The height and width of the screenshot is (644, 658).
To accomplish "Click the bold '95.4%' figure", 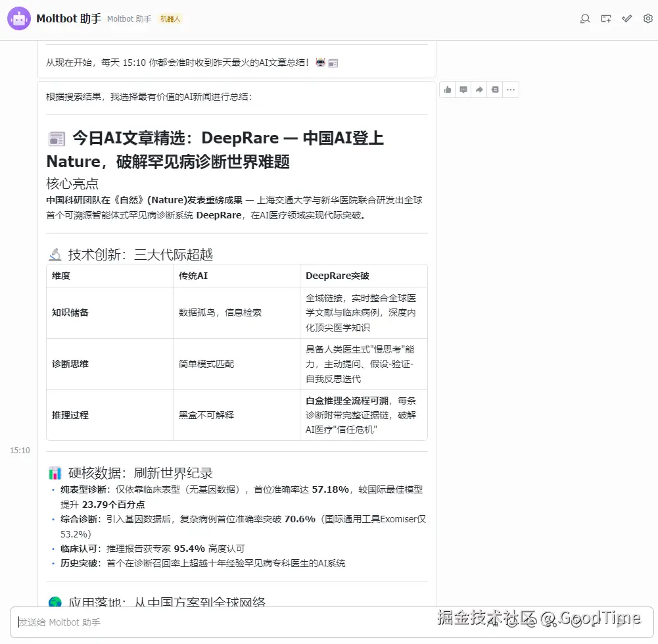I will point(189,549).
